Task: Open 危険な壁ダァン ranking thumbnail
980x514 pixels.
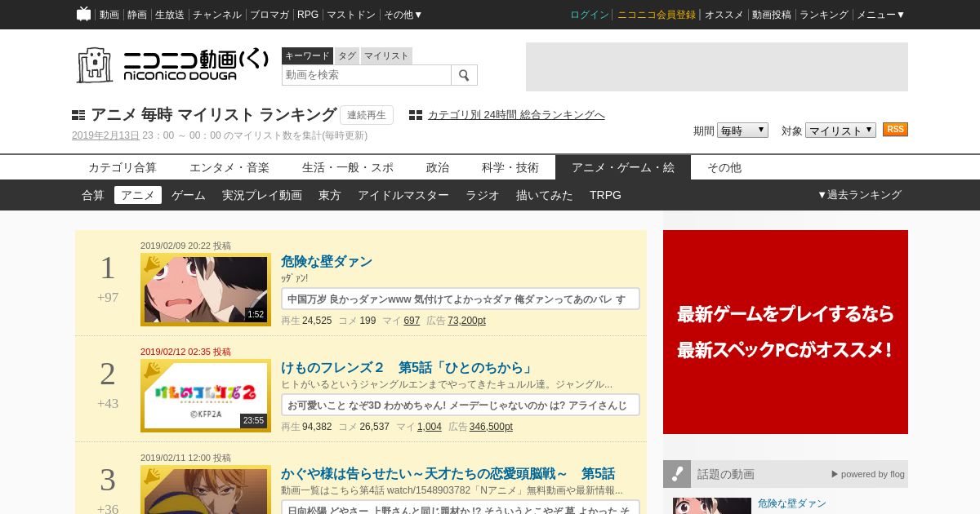Action: tap(206, 290)
